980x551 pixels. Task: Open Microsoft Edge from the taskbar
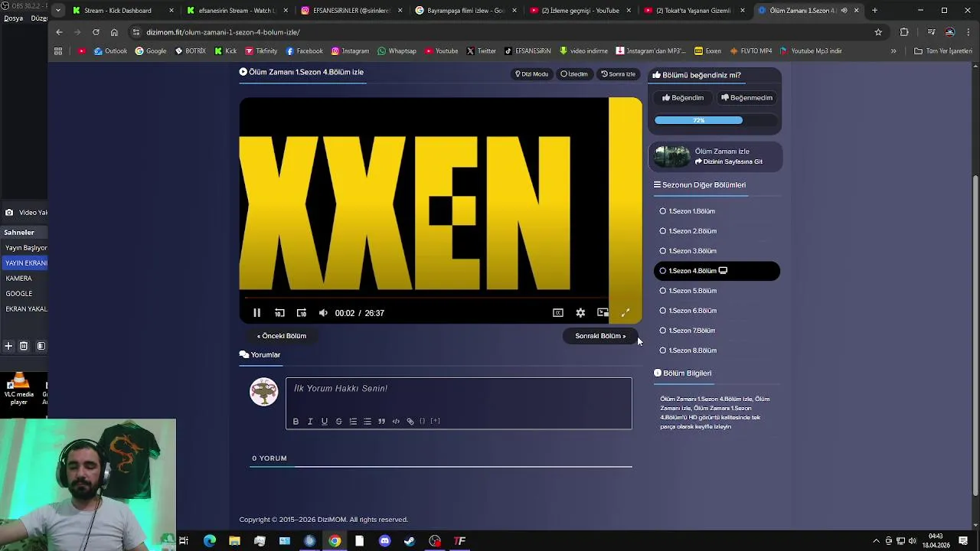click(209, 541)
